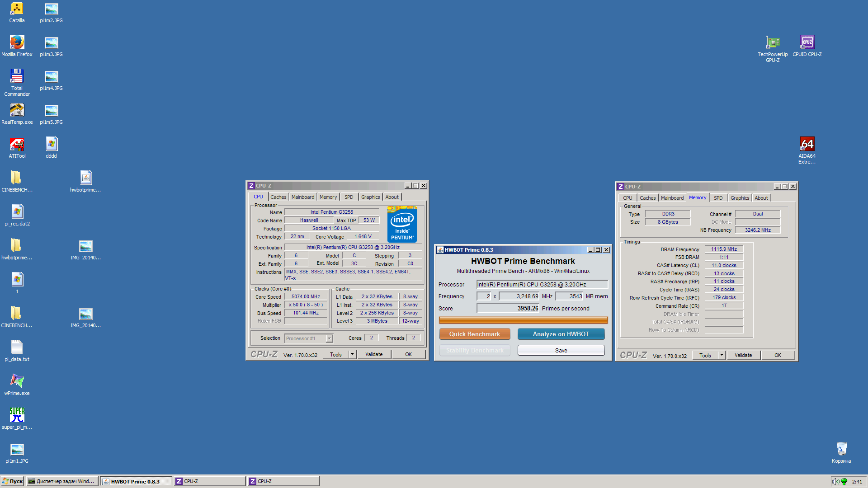Select pi_rec.dat2 file icon
This screenshot has width=868, height=488.
point(17,216)
